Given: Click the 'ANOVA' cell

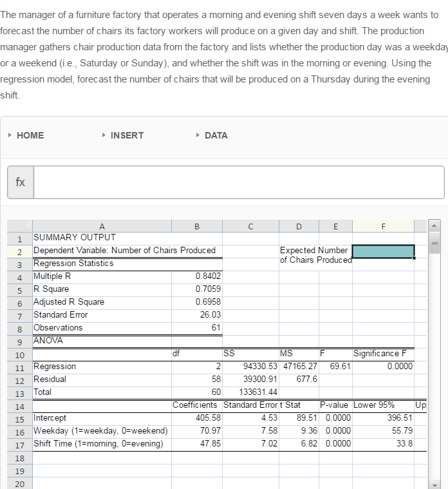Looking at the screenshot, I should 102,341.
